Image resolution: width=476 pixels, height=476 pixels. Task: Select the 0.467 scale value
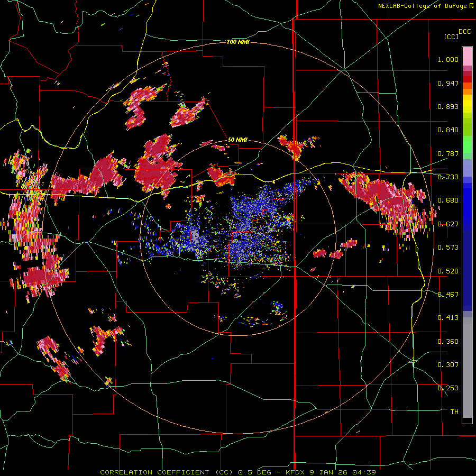(x=448, y=295)
